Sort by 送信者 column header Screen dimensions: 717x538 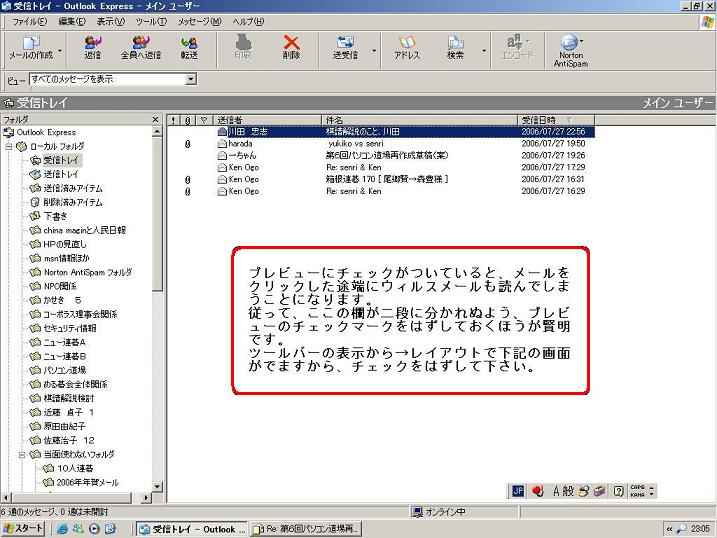point(268,120)
